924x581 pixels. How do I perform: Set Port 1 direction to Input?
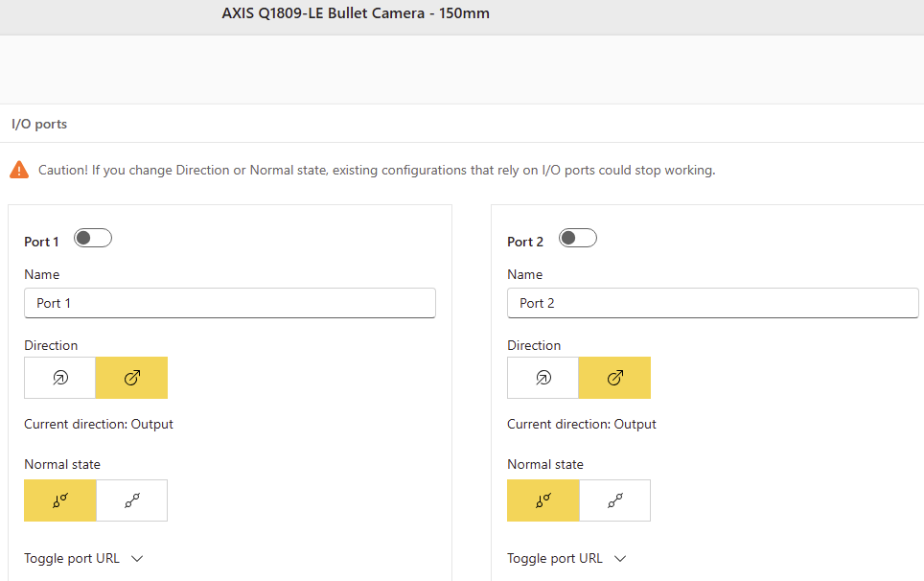tap(60, 378)
